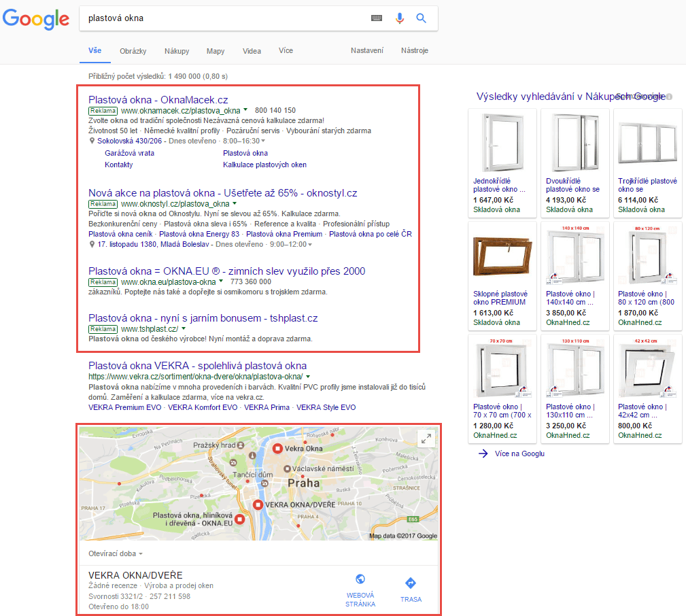Open dropdown arrow next to vekra.cz URL
This screenshot has width=686, height=616.
308,377
